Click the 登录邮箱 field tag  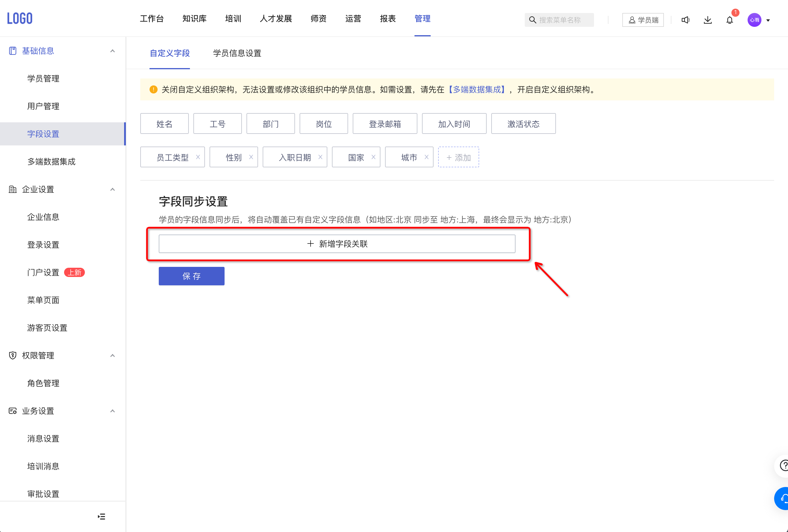click(385, 124)
